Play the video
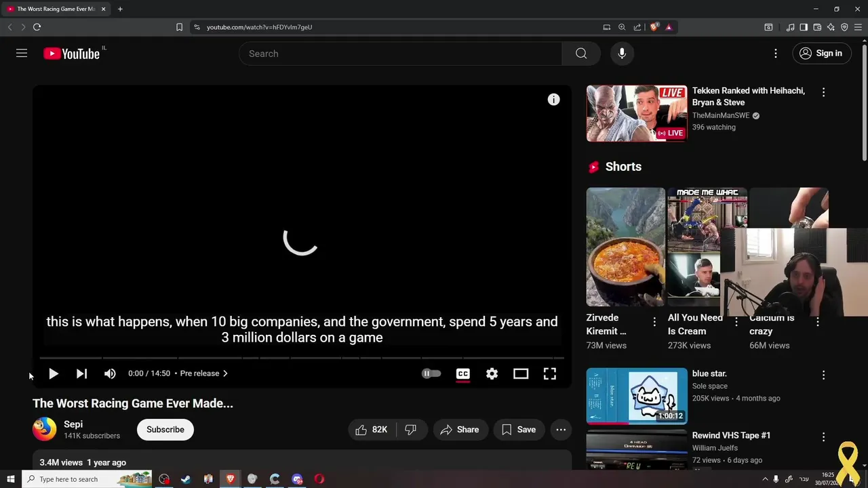The image size is (868, 488). [53, 373]
